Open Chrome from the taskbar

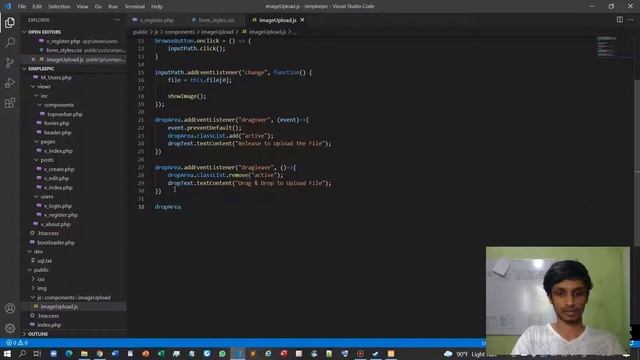(x=100, y=354)
